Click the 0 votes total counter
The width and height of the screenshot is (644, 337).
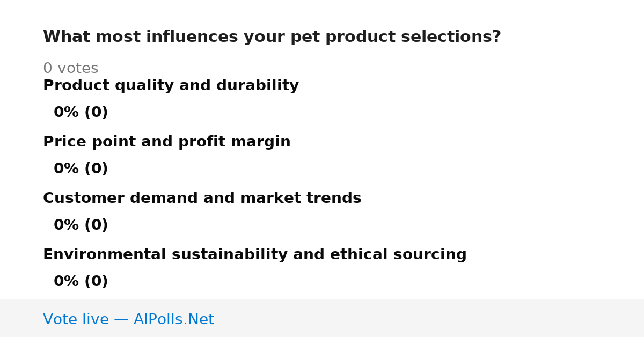point(70,69)
